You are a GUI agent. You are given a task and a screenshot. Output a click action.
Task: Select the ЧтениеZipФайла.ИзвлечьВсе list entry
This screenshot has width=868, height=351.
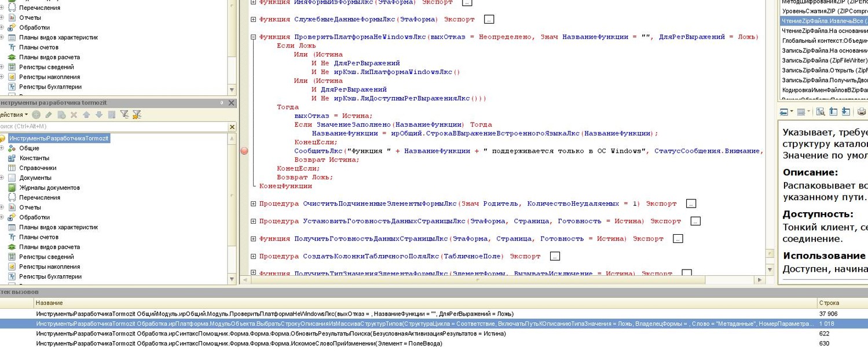823,21
